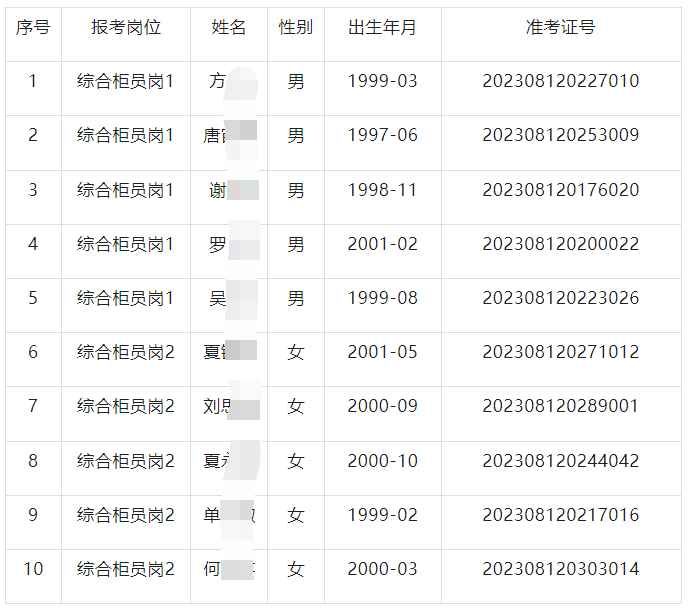
Task: Select the 出生年月 column header
Action: [x=382, y=28]
